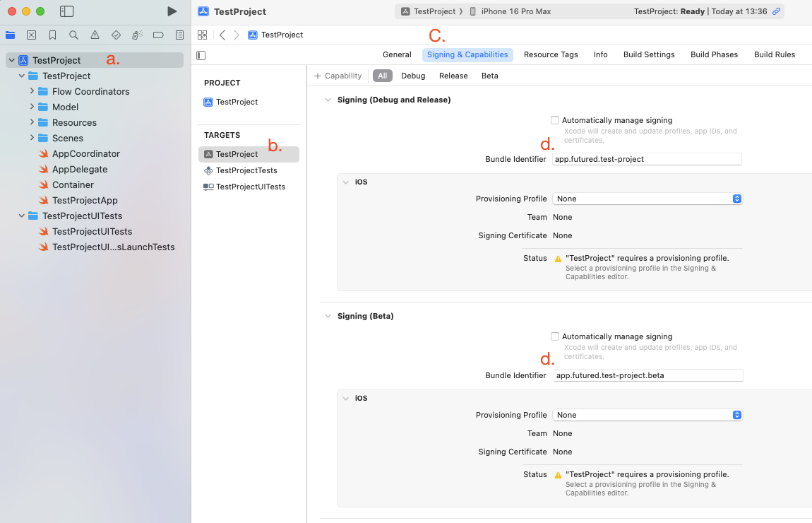
Task: Open the breakpoint navigator
Action: 158,35
